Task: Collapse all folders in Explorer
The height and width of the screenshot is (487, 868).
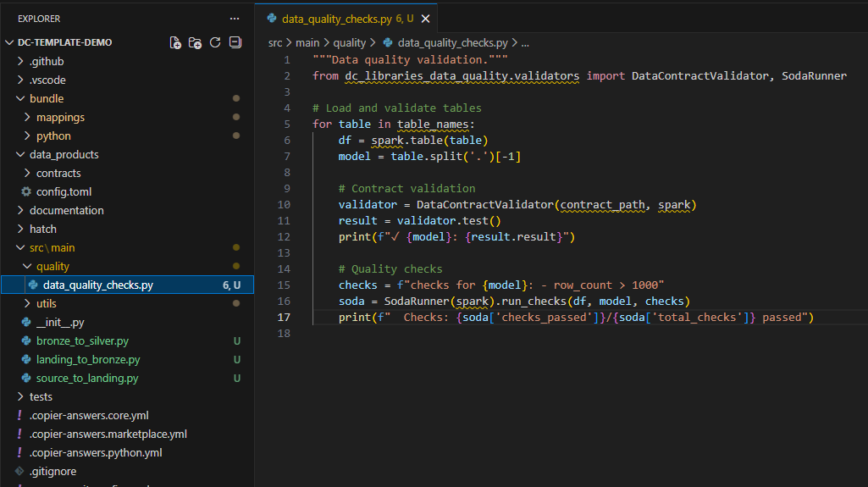Action: point(235,42)
